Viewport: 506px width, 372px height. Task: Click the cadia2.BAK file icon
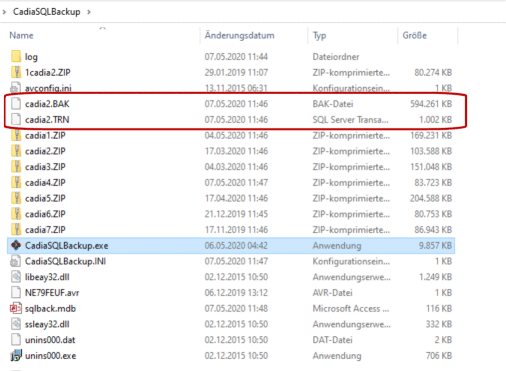click(x=16, y=104)
